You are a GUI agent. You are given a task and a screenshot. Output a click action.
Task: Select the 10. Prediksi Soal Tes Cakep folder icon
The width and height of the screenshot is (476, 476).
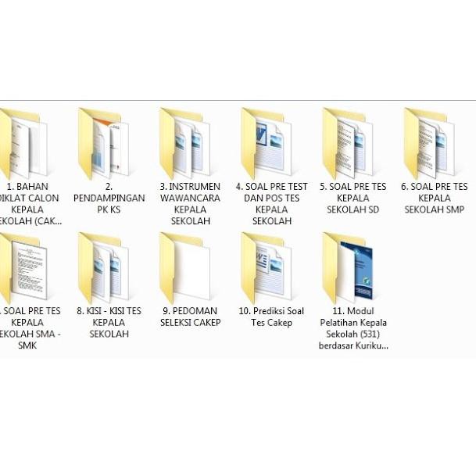267,268
